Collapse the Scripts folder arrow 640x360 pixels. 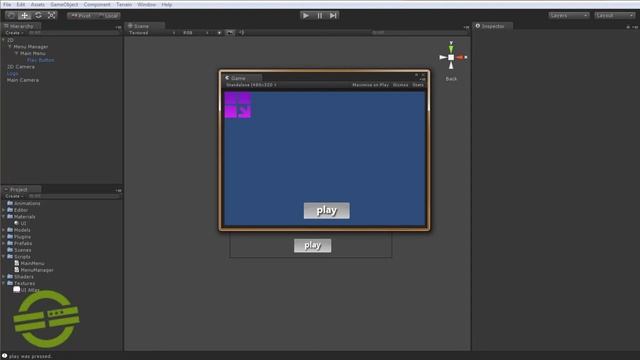(x=4, y=256)
